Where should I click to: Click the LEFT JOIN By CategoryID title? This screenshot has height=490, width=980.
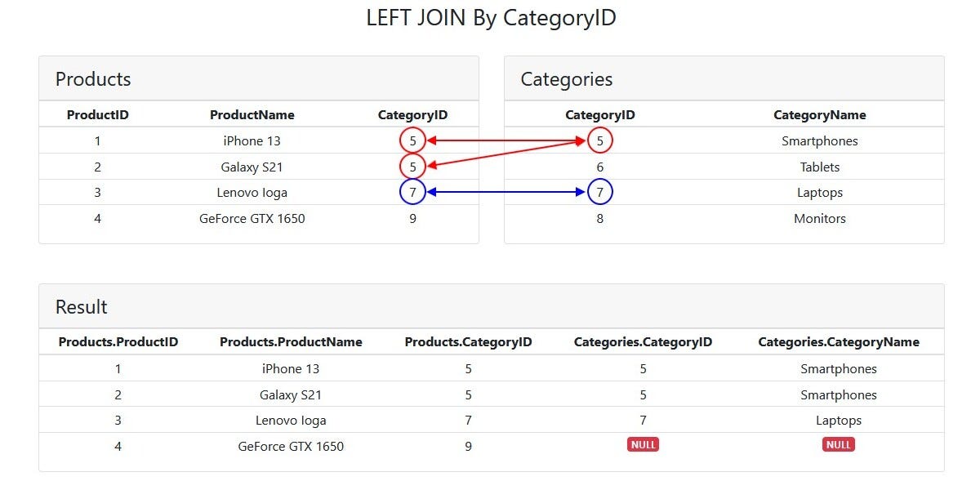491,17
